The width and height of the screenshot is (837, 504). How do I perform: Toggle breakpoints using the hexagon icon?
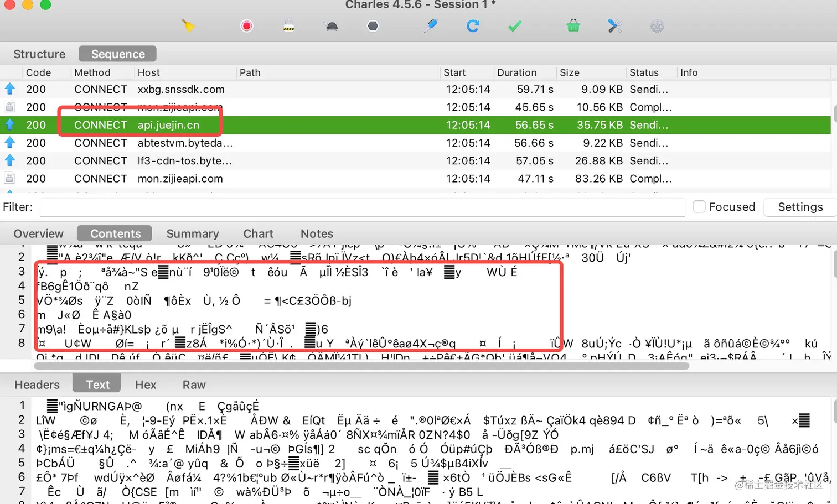373,26
